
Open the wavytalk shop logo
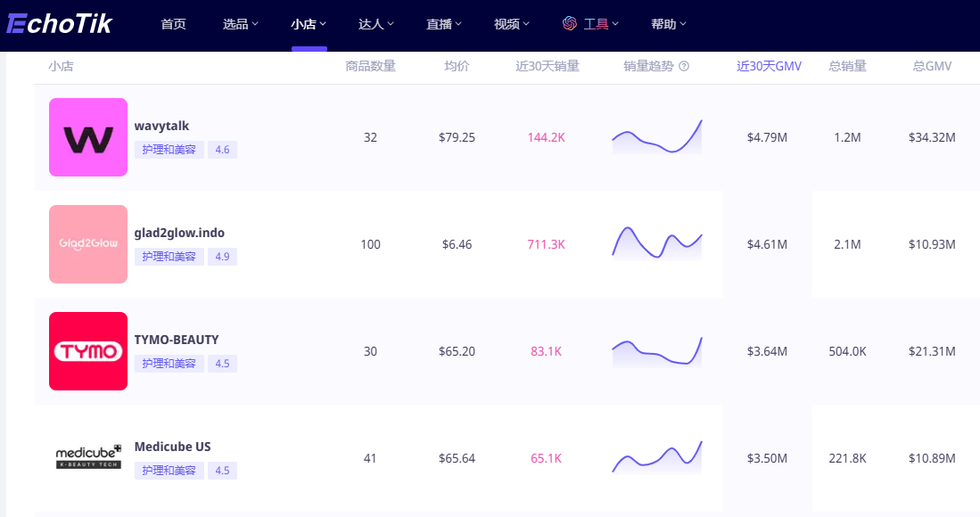[x=88, y=137]
